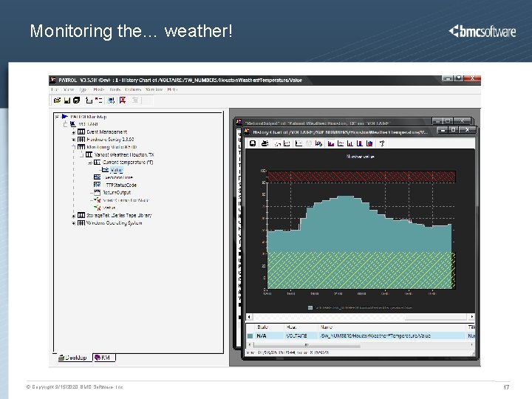
Task: Switch to the KM tab
Action: [104, 358]
